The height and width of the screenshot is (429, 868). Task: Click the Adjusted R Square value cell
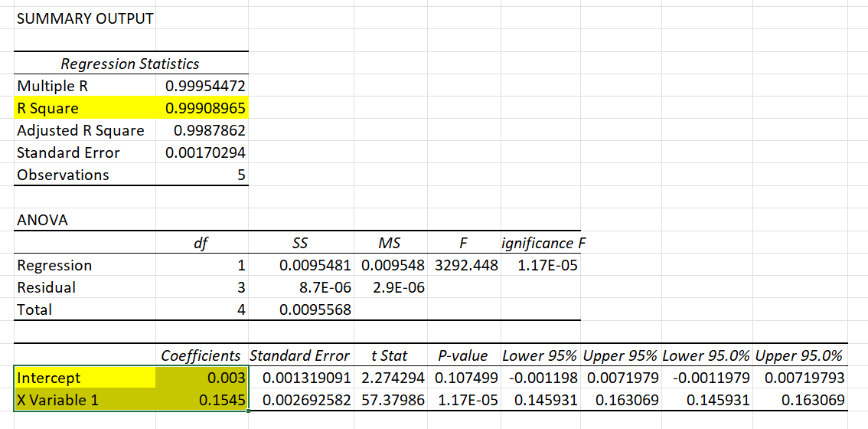209,130
